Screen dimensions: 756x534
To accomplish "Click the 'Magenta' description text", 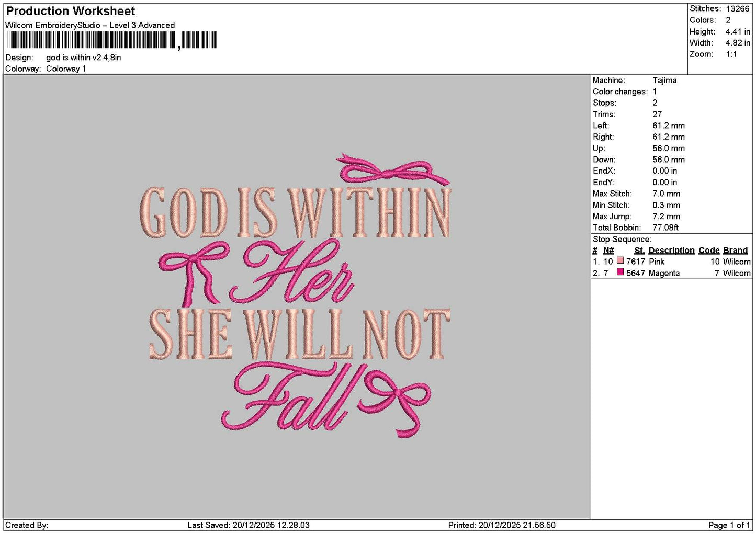I will [664, 273].
